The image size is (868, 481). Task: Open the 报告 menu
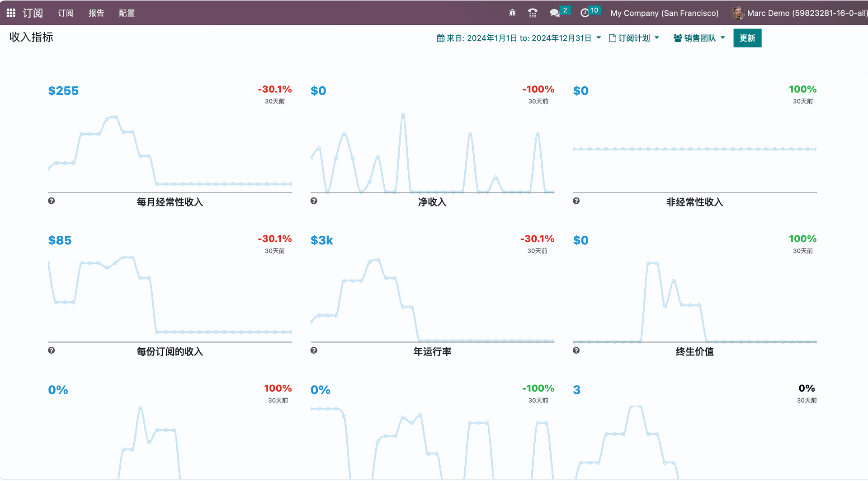(x=96, y=13)
